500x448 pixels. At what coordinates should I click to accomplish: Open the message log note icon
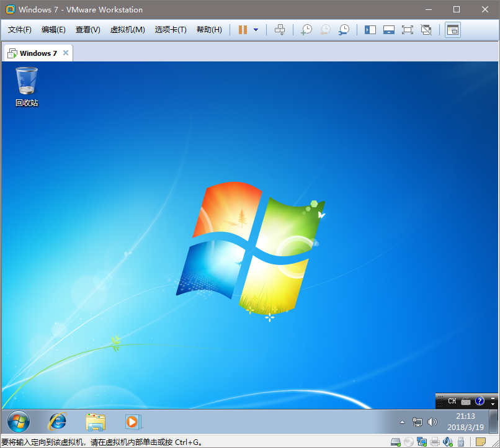481,442
